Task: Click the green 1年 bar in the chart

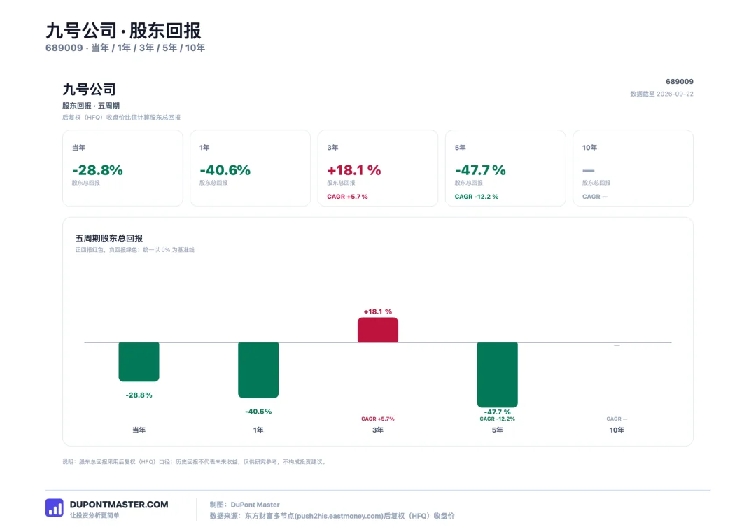Action: 258,370
